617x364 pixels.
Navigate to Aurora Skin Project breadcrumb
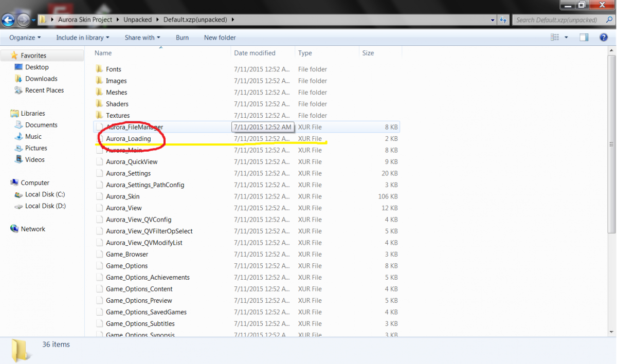click(x=85, y=20)
